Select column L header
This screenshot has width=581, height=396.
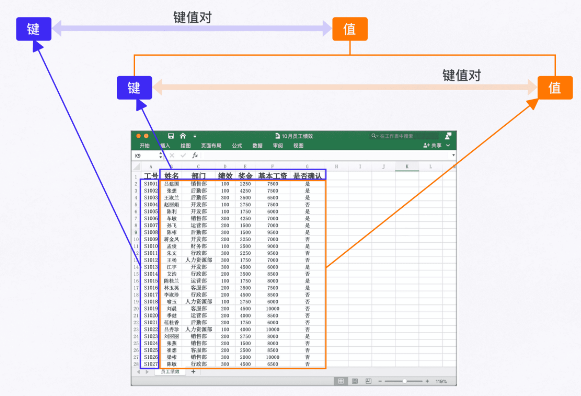[x=430, y=167]
